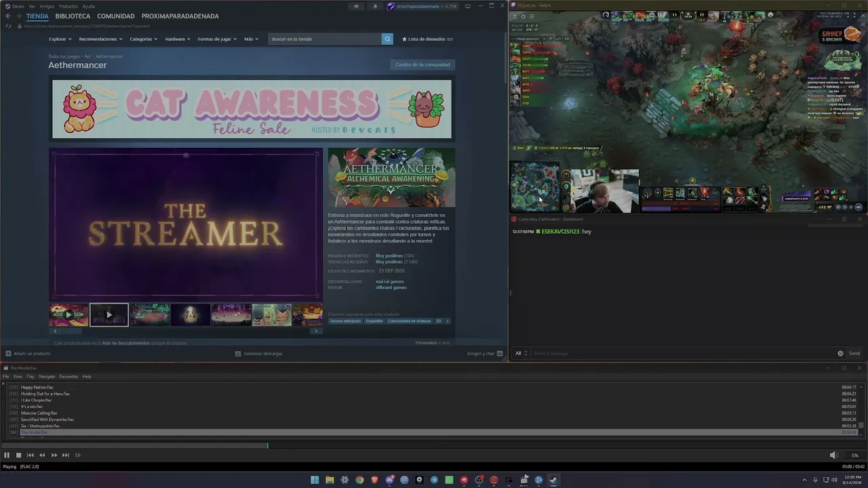868x488 pixels.
Task: Open Gestionar descargas in Steam
Action: click(258, 353)
